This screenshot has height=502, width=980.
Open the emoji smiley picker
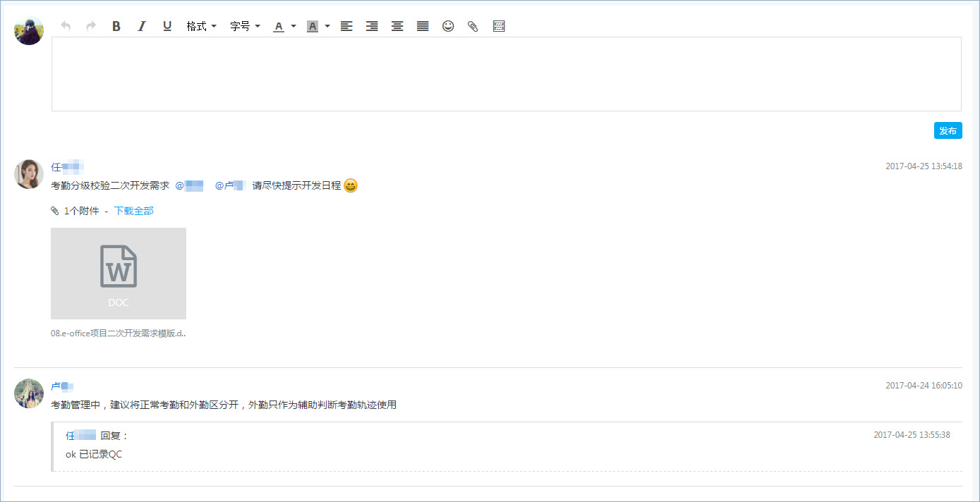point(448,26)
